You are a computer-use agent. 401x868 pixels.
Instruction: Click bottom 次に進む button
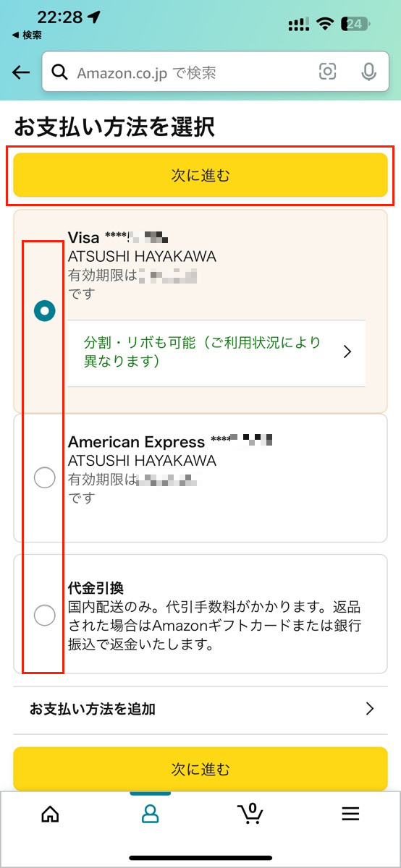[200, 768]
